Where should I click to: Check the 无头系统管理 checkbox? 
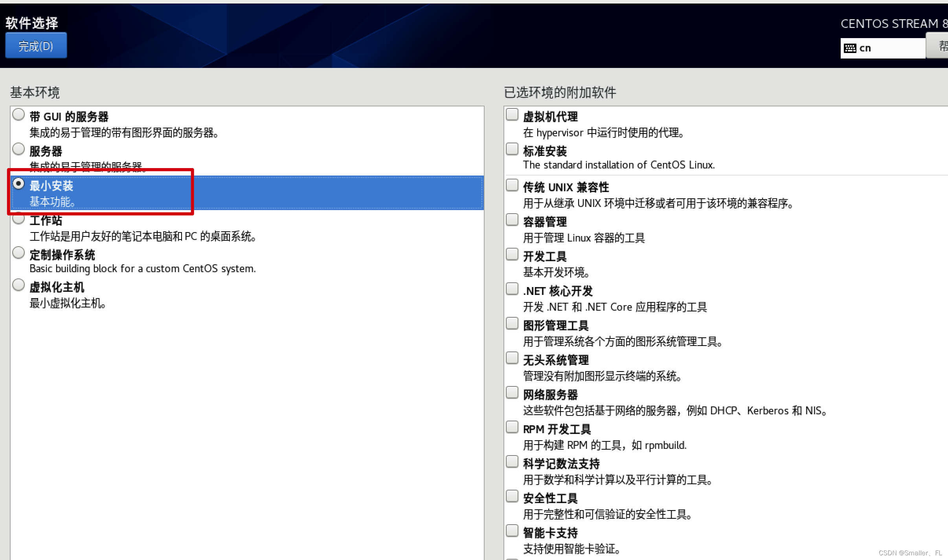(x=512, y=358)
